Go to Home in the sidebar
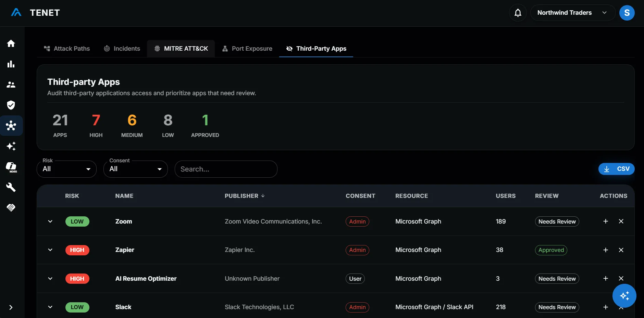Image resolution: width=644 pixels, height=318 pixels. coord(11,43)
